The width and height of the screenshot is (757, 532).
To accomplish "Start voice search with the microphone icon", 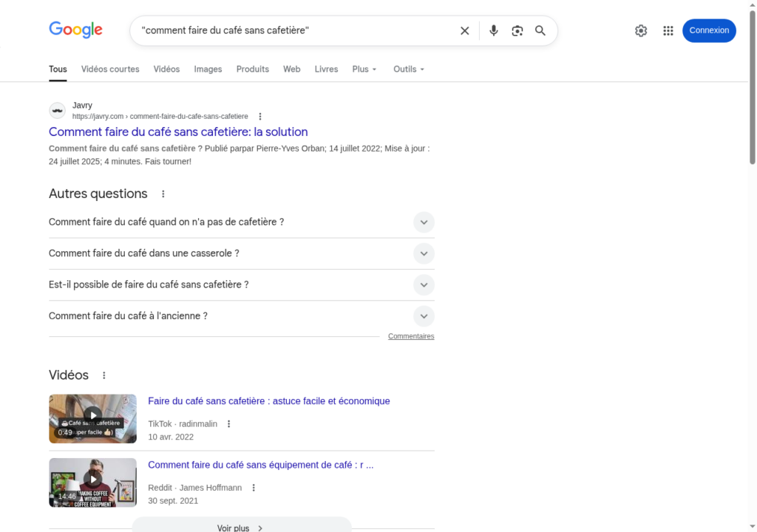I will coord(494,31).
